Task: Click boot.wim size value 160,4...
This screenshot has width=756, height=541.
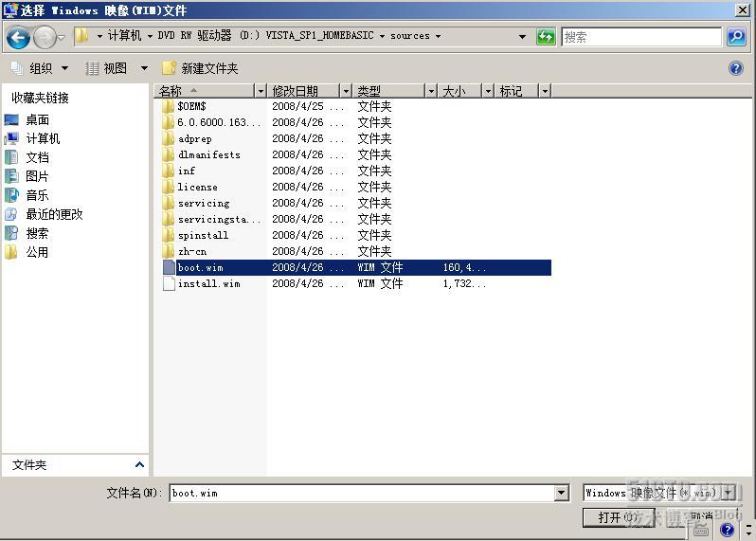Action: [x=464, y=267]
